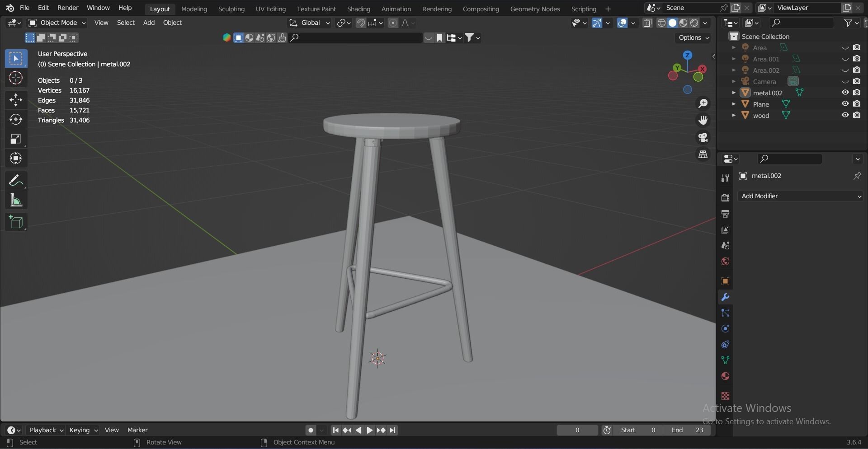Switch to the Modeling workspace tab
The width and height of the screenshot is (868, 449).
point(194,9)
